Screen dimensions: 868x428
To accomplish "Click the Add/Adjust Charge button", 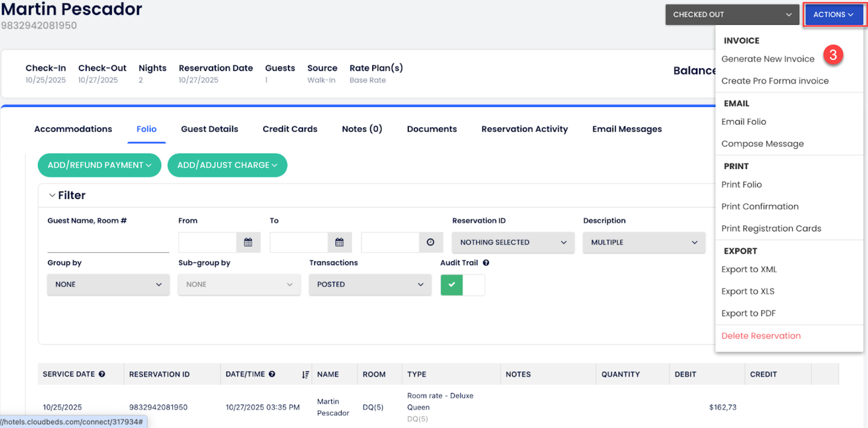I will 227,165.
